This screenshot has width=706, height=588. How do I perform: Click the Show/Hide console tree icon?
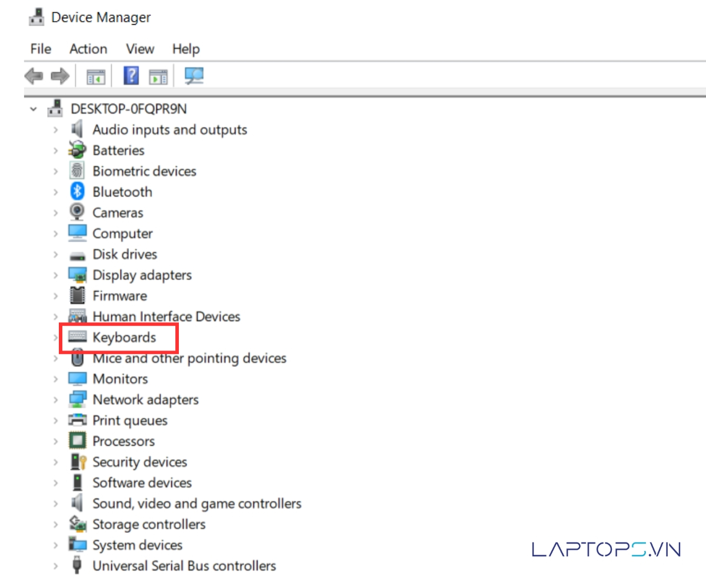pos(96,76)
